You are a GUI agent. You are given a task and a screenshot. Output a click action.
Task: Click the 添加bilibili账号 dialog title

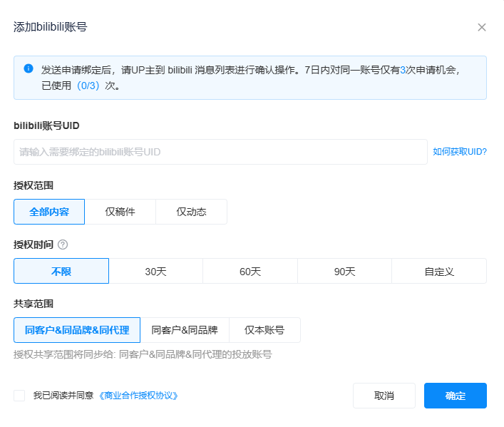click(51, 26)
